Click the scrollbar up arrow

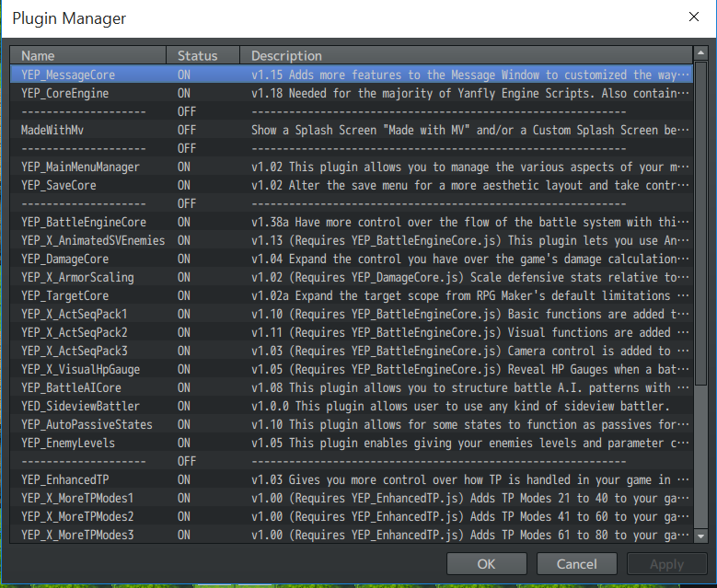click(700, 53)
